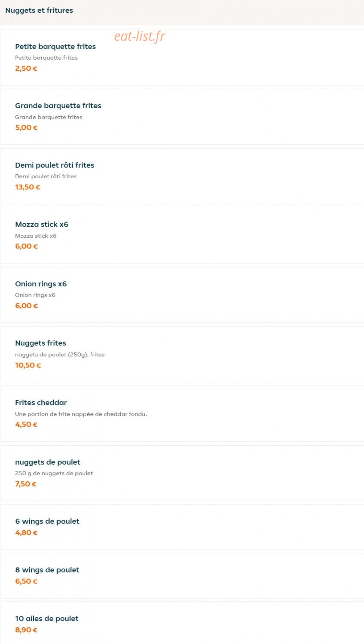The image size is (364, 644).
Task: Click the eat-list.fr watermark link
Action: (140, 36)
